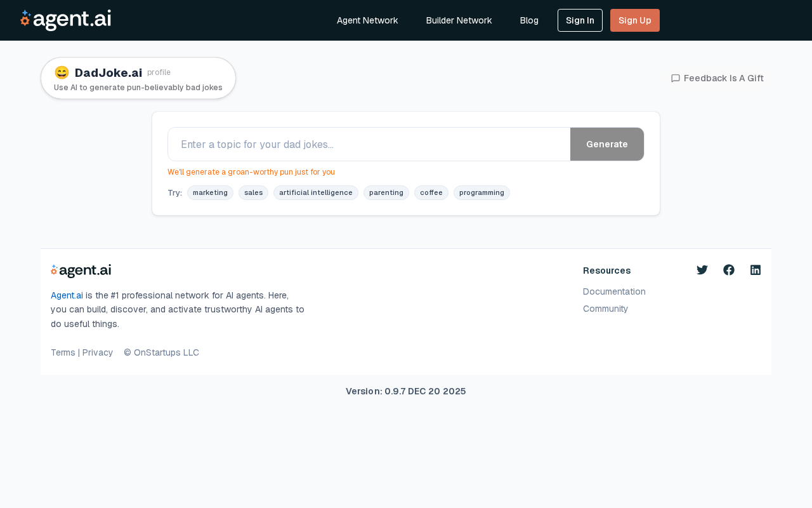The height and width of the screenshot is (508, 812).
Task: Pick the parenting topic chip
Action: [386, 193]
